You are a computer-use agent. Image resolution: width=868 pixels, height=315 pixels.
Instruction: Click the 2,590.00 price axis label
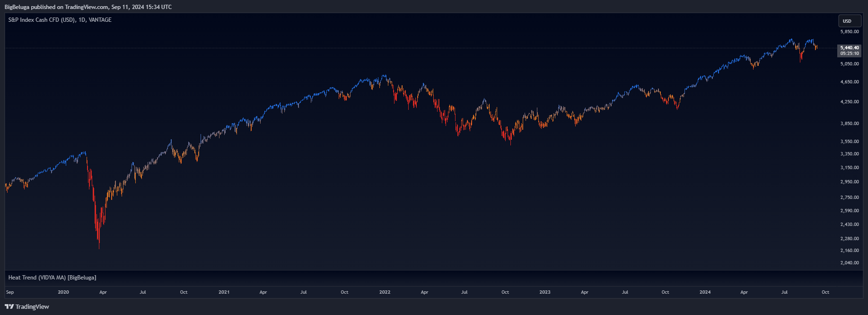pyautogui.click(x=850, y=211)
